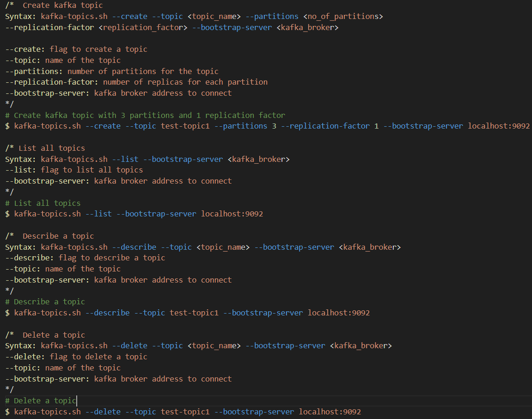
Task: Click '--delete: flag to delete a topic'
Action: (76, 357)
